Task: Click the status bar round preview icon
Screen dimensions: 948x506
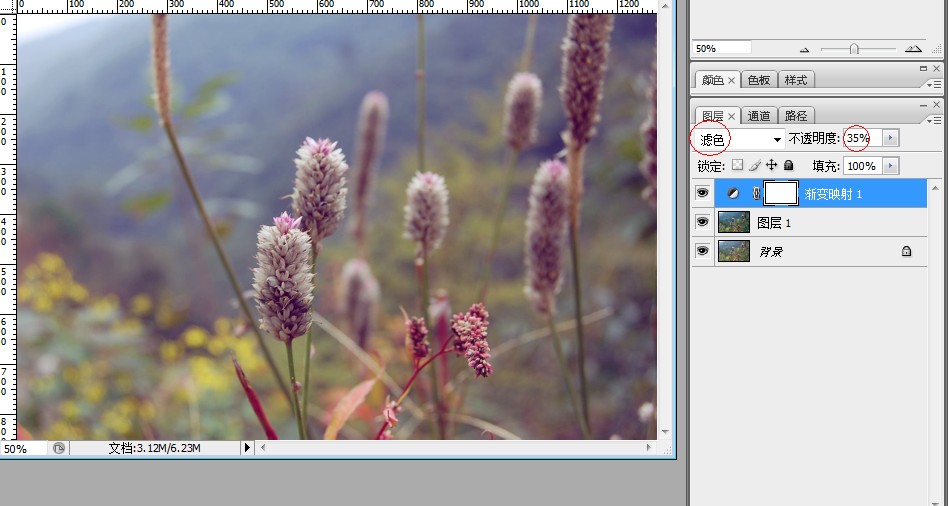Action: tap(59, 449)
